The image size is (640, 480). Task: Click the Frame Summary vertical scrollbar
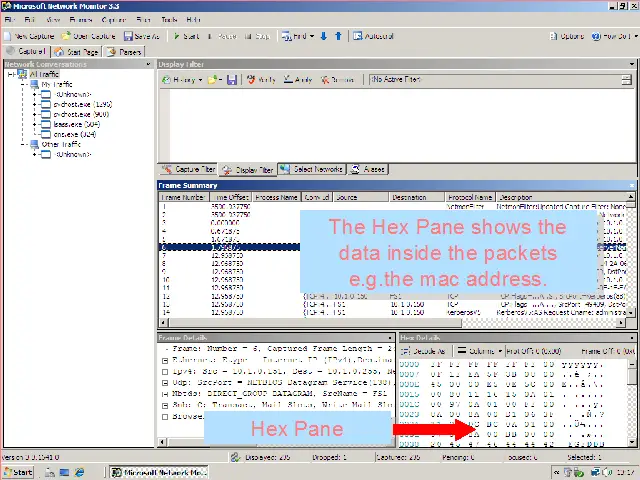click(631, 254)
